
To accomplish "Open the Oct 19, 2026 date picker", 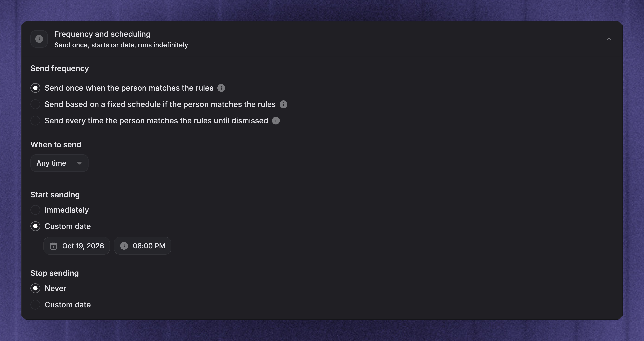I will click(x=77, y=246).
